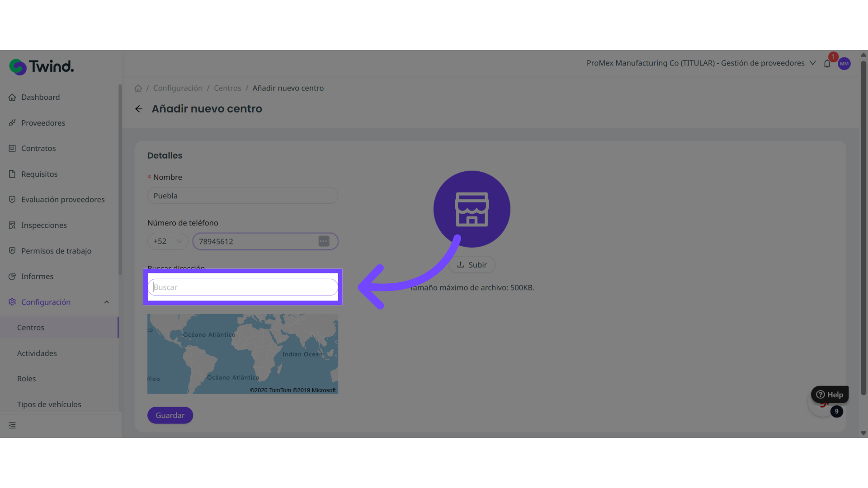Open the Help chat widget
The image size is (868, 488).
(x=830, y=394)
